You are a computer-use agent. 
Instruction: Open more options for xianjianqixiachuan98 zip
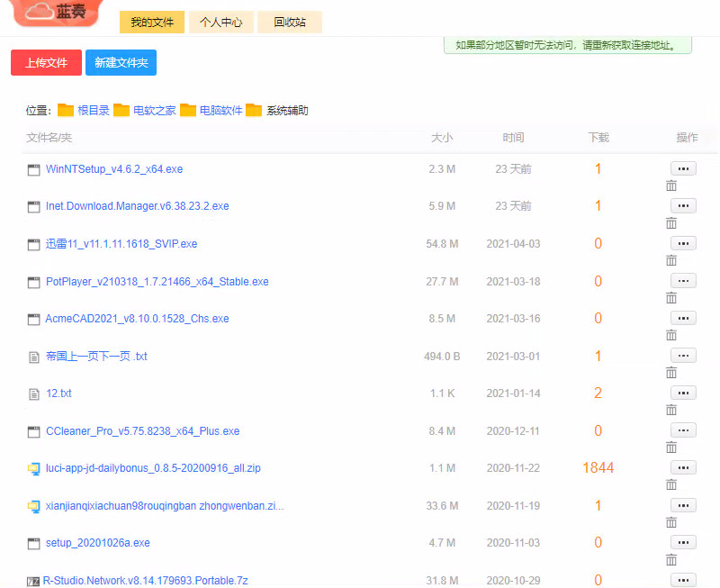pos(683,505)
